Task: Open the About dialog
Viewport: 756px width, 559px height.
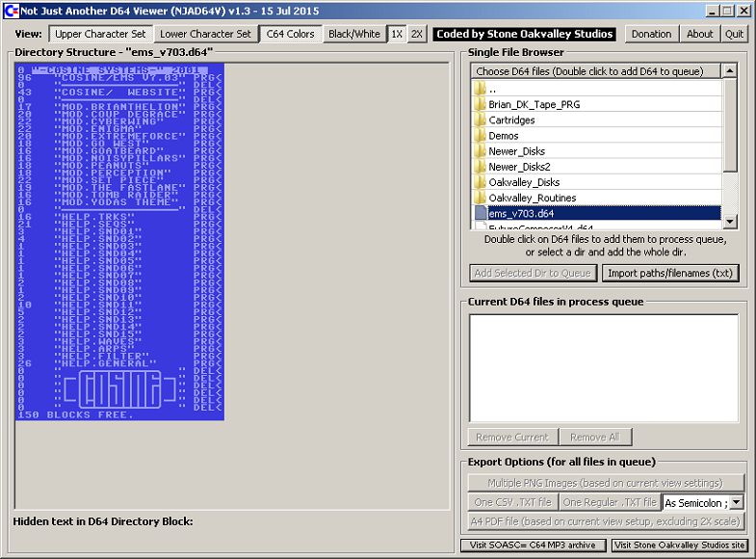Action: pyautogui.click(x=700, y=34)
